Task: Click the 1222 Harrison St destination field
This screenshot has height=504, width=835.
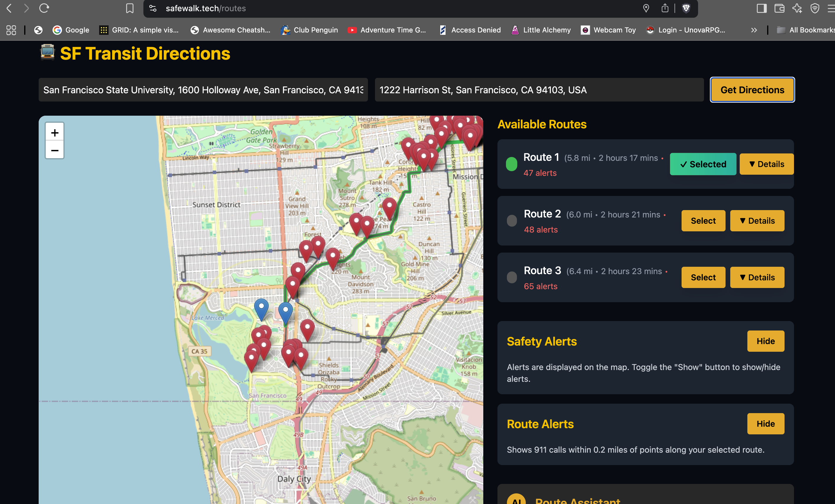Action: click(539, 90)
